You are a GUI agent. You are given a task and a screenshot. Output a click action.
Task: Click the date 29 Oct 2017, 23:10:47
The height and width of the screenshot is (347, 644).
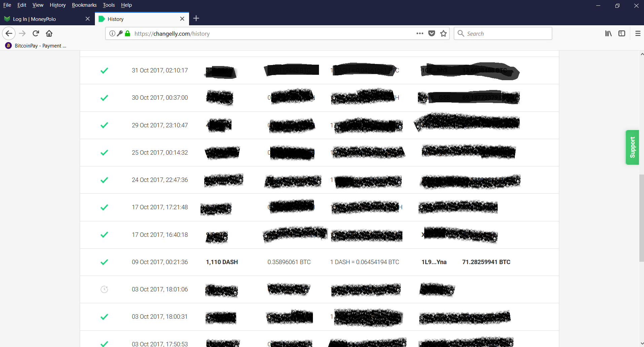point(160,125)
